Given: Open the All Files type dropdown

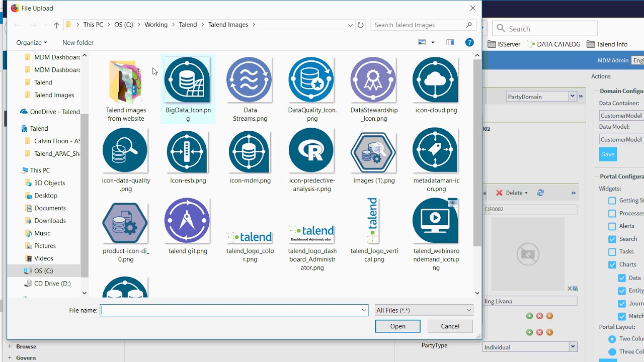Looking at the screenshot, I should click(x=424, y=310).
